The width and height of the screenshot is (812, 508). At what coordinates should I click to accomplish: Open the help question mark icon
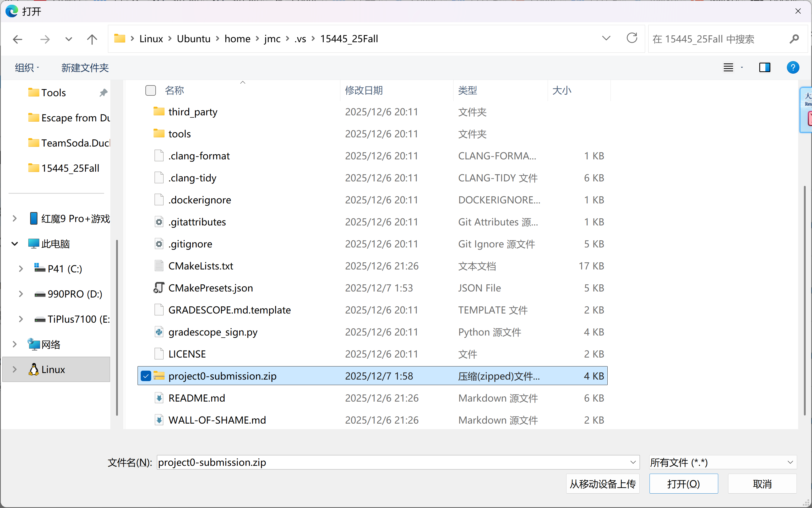793,68
